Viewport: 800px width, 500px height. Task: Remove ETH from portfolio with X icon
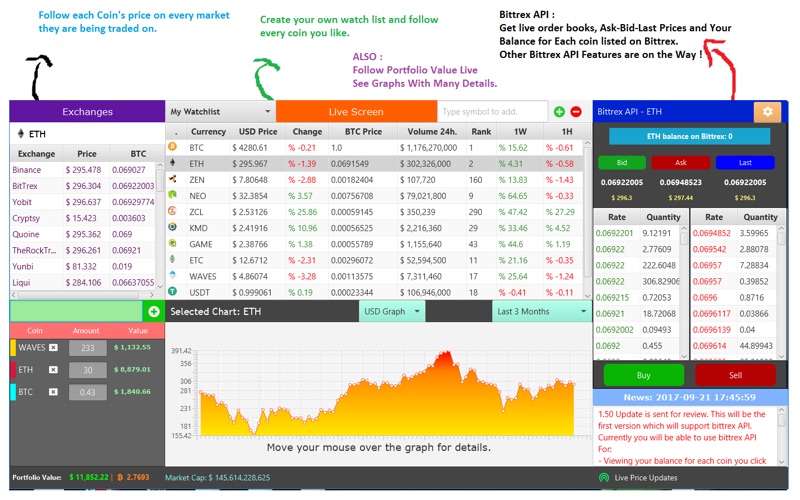[x=53, y=370]
